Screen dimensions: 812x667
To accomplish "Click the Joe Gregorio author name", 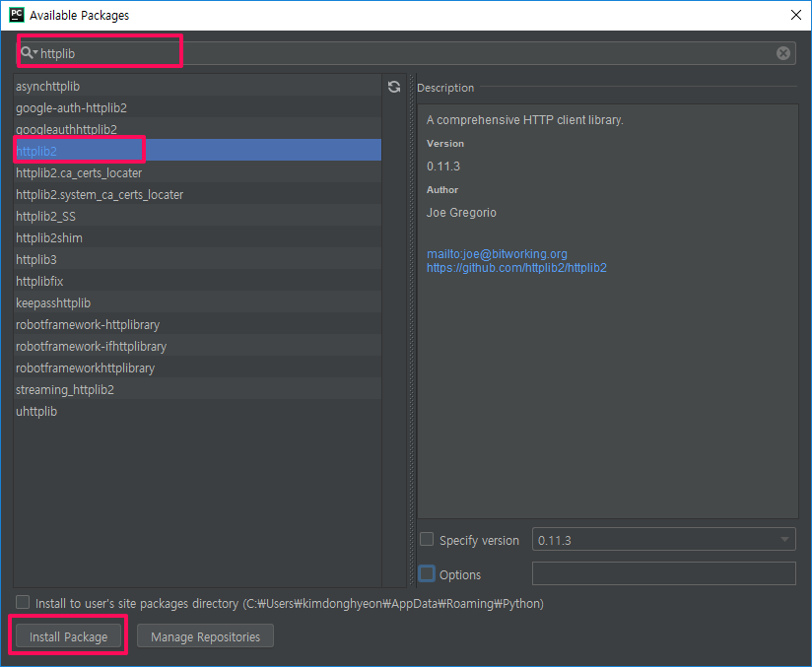I will [461, 213].
